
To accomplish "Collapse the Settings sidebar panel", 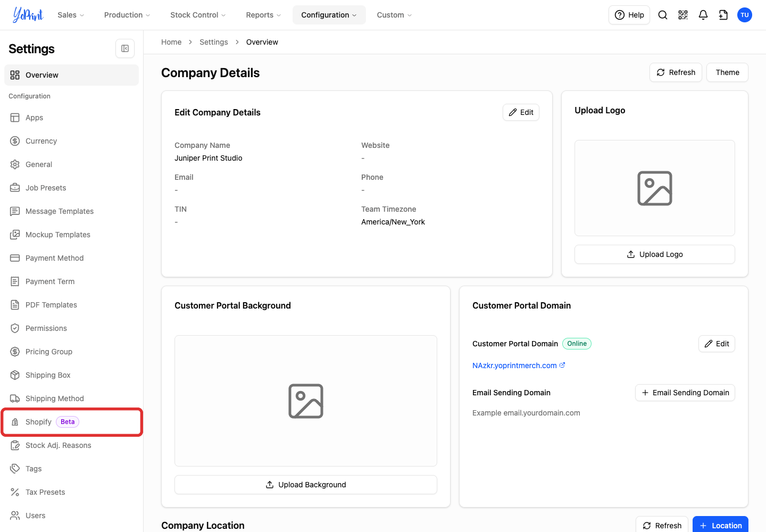I will pos(125,48).
